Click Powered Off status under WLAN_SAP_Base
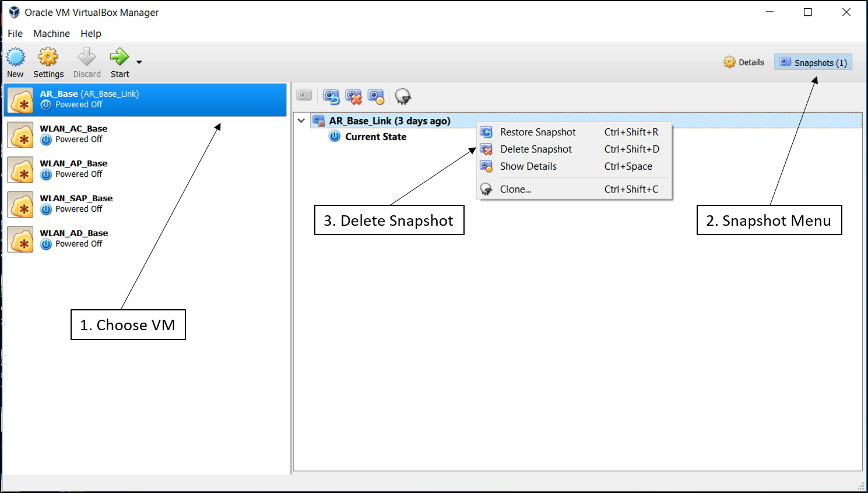The width and height of the screenshot is (868, 493). click(x=79, y=209)
